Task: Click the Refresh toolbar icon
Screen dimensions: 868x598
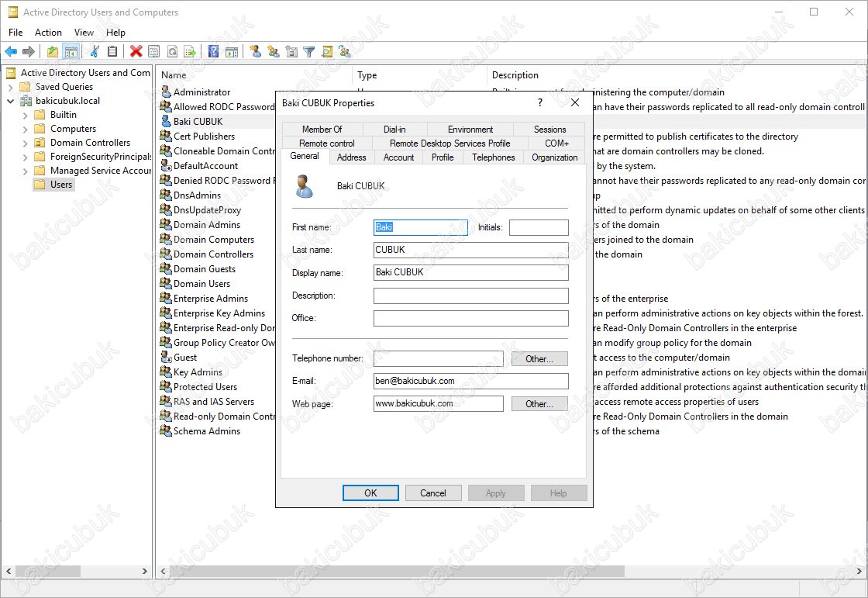Action: (x=173, y=51)
